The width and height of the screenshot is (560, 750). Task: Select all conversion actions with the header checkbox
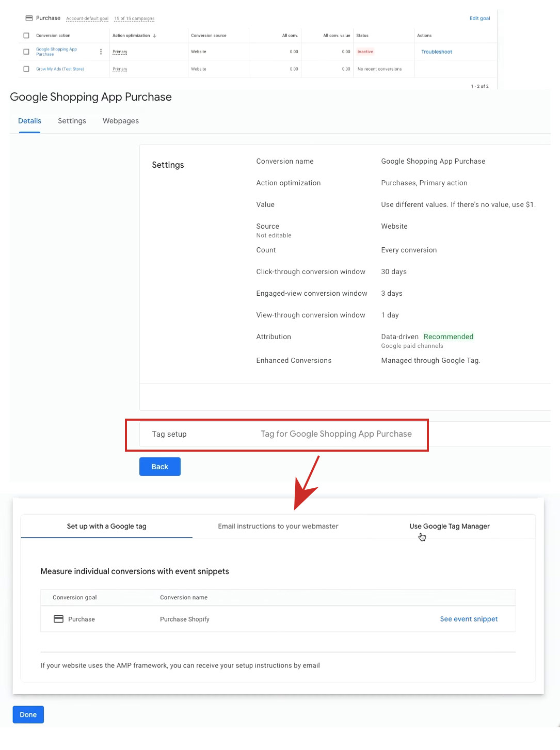(x=26, y=36)
